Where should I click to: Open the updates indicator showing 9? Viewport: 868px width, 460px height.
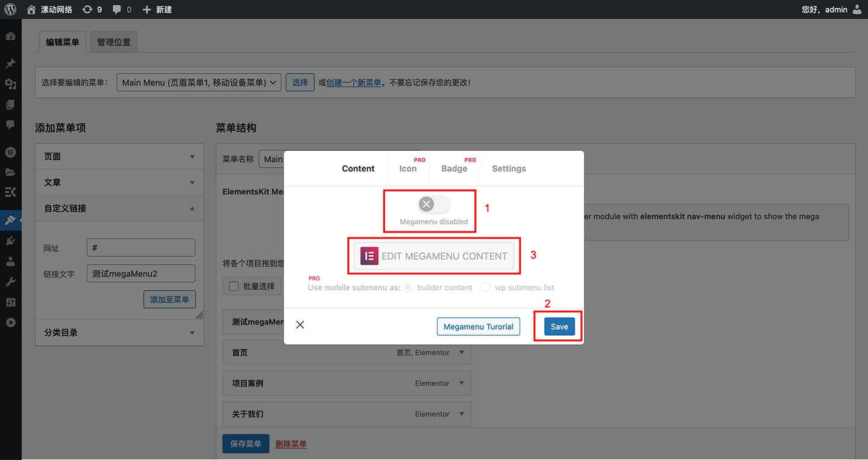(x=92, y=10)
